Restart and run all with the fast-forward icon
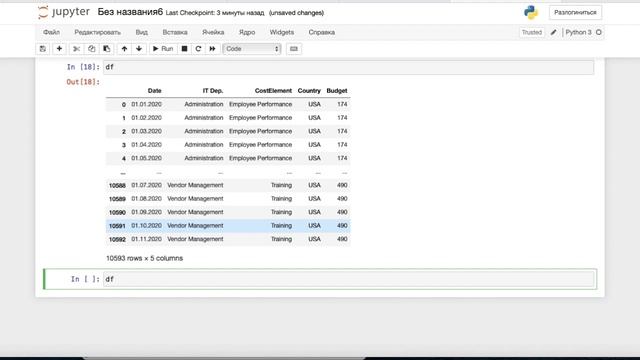This screenshot has width=640, height=360. (212, 49)
